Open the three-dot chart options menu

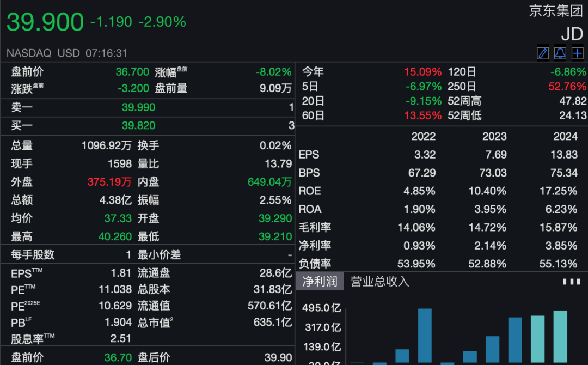571,282
